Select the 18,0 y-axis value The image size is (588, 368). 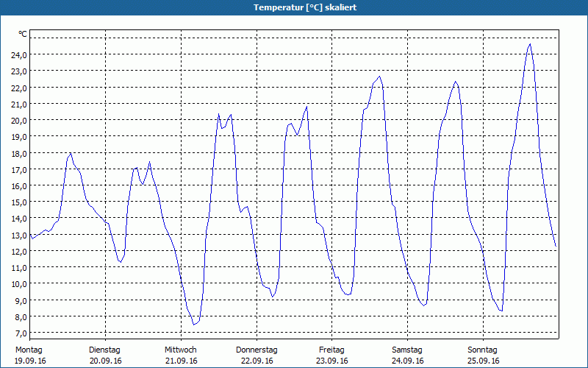tap(19, 153)
